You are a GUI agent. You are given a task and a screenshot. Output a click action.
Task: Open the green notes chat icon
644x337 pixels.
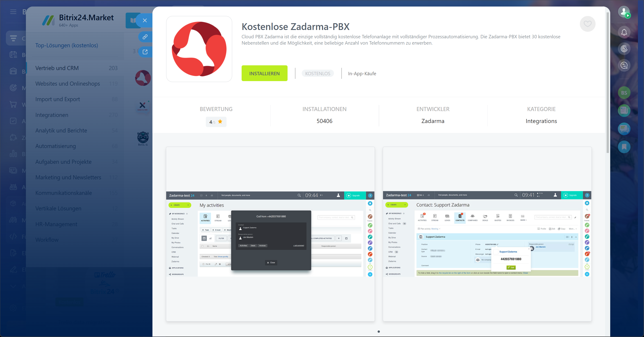pos(624,110)
